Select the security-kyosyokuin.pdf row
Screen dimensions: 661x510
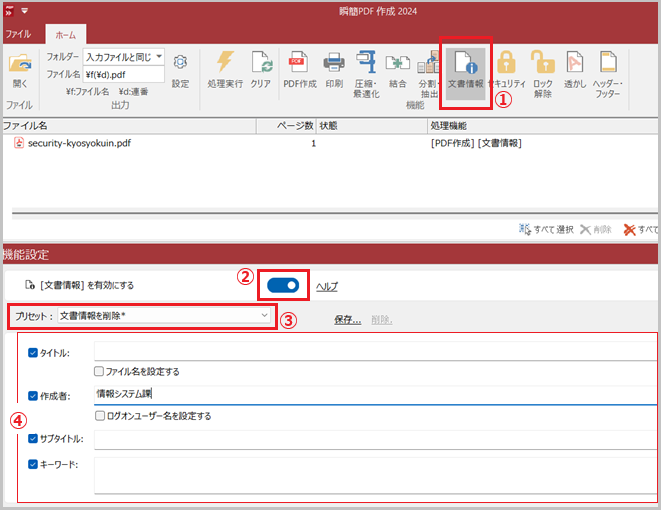click(x=330, y=143)
